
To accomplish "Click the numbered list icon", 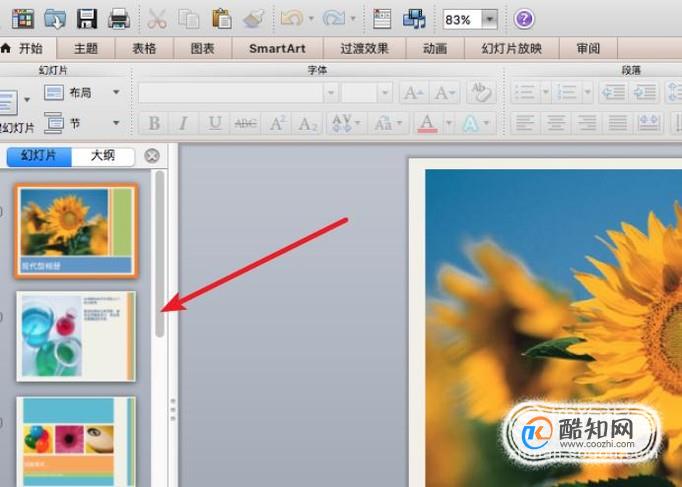I will (566, 93).
